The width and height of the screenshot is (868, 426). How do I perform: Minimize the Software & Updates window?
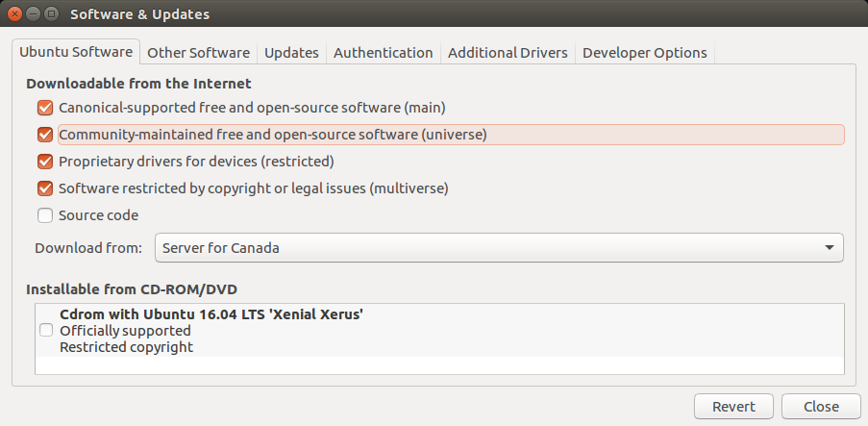click(35, 14)
